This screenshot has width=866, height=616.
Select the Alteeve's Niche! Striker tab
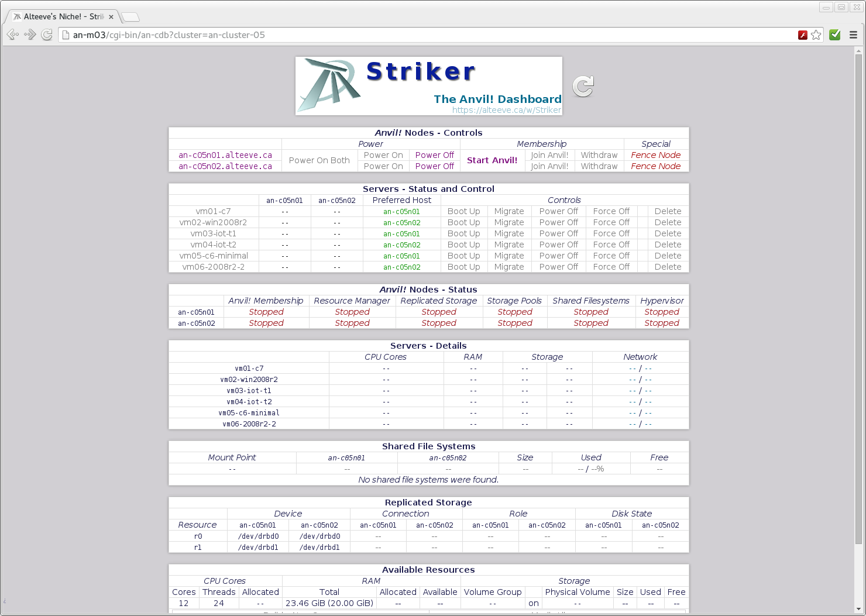pyautogui.click(x=63, y=17)
